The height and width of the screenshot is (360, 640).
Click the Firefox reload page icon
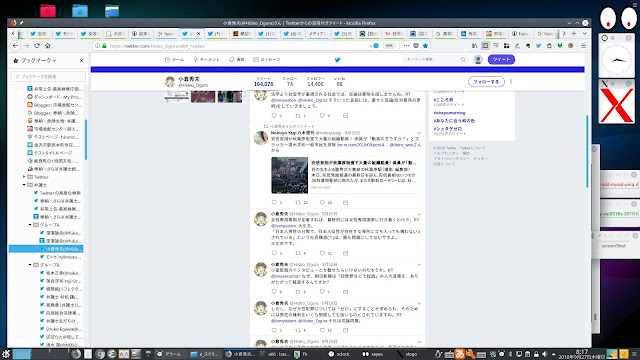tap(37, 46)
